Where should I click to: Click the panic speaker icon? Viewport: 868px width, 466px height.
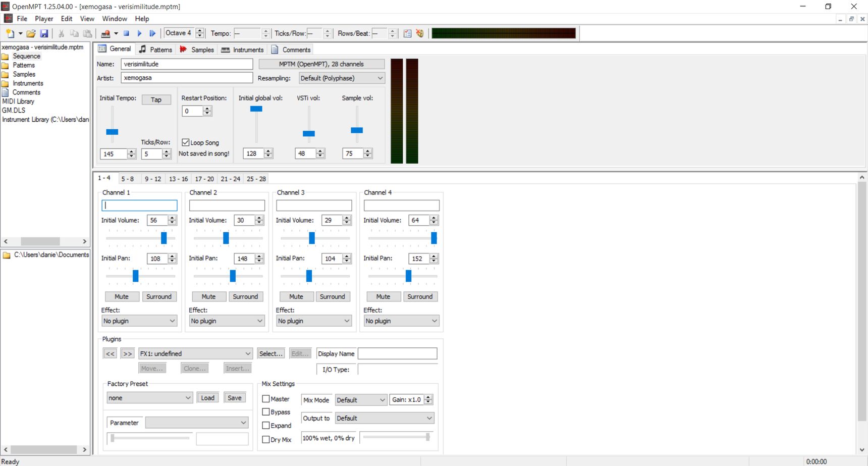(420, 33)
